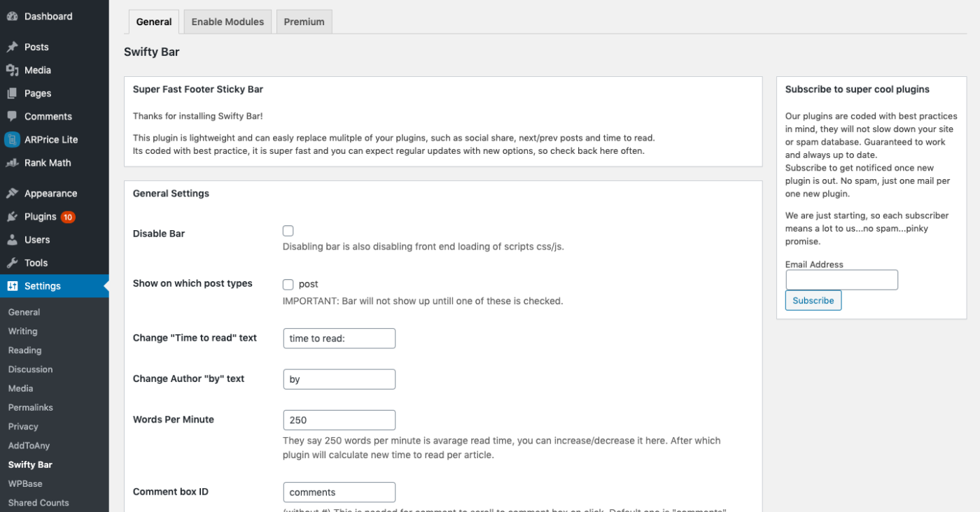
Task: Open ARPrice Lite menu item
Action: point(55,139)
